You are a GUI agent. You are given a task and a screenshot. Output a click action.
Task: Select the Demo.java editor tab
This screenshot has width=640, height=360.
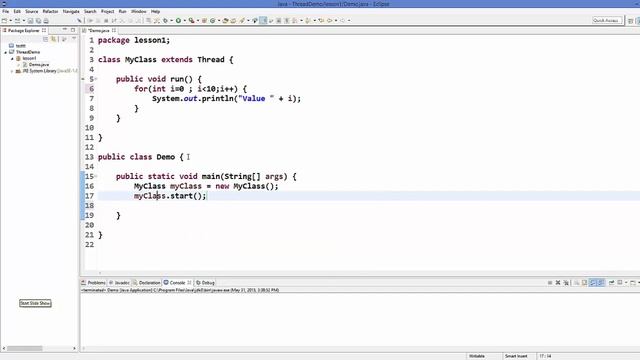coord(99,31)
